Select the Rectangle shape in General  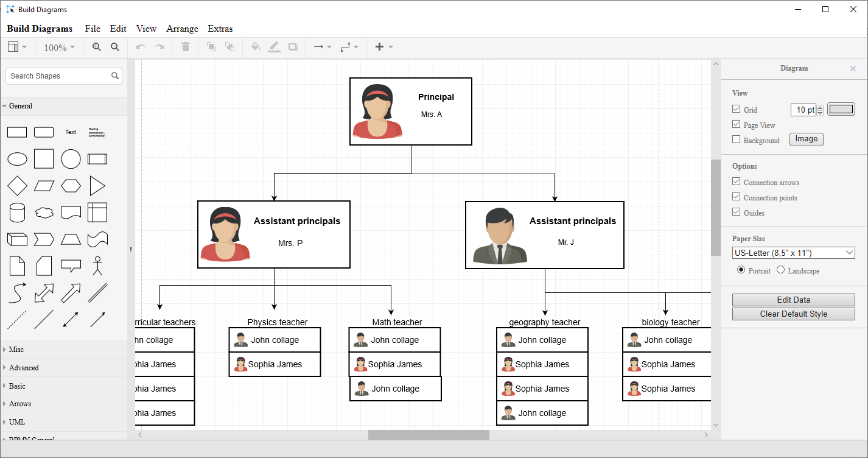coord(17,132)
